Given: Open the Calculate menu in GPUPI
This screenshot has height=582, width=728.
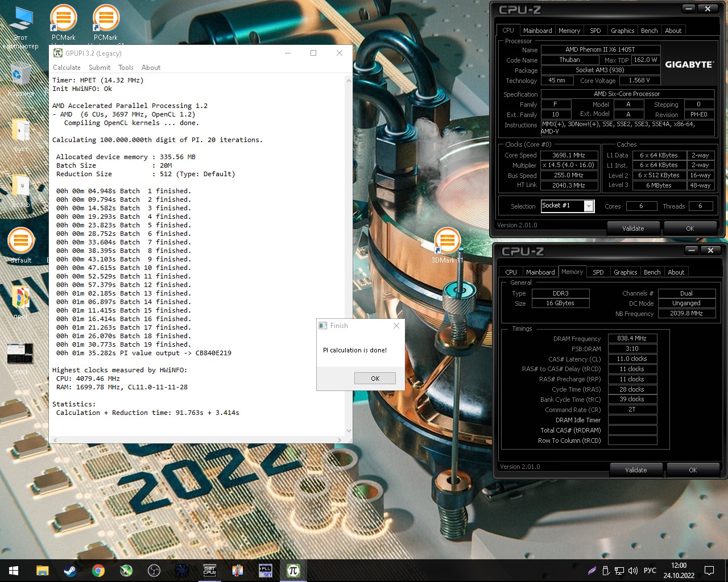Looking at the screenshot, I should [x=67, y=67].
